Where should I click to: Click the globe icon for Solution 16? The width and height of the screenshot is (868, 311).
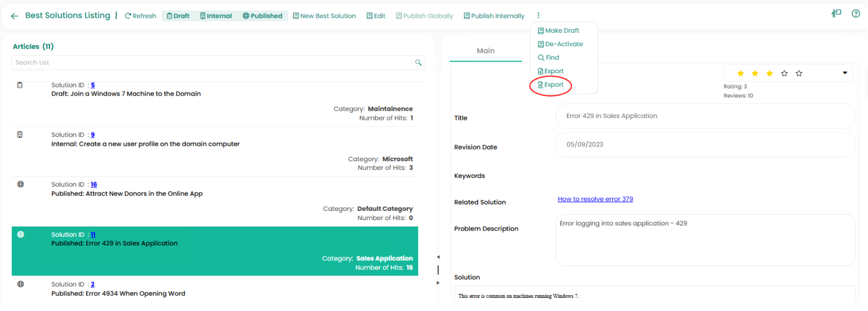tap(20, 184)
